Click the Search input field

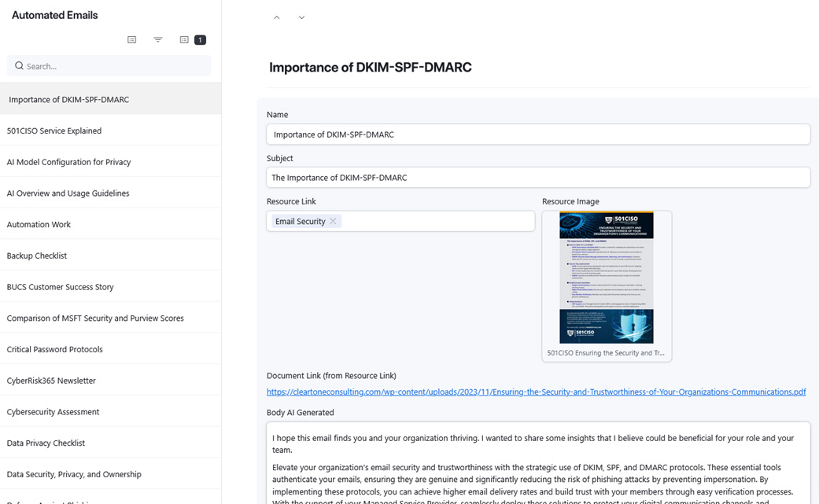[114, 66]
